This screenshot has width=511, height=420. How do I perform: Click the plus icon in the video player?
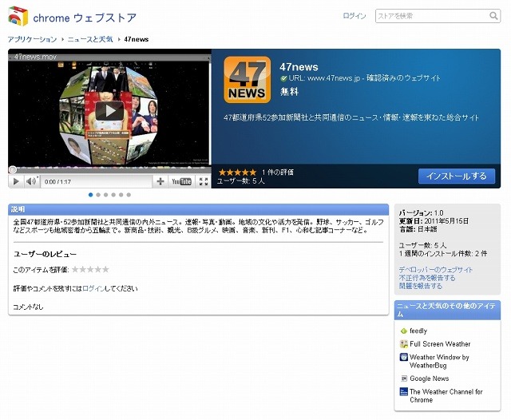point(160,181)
